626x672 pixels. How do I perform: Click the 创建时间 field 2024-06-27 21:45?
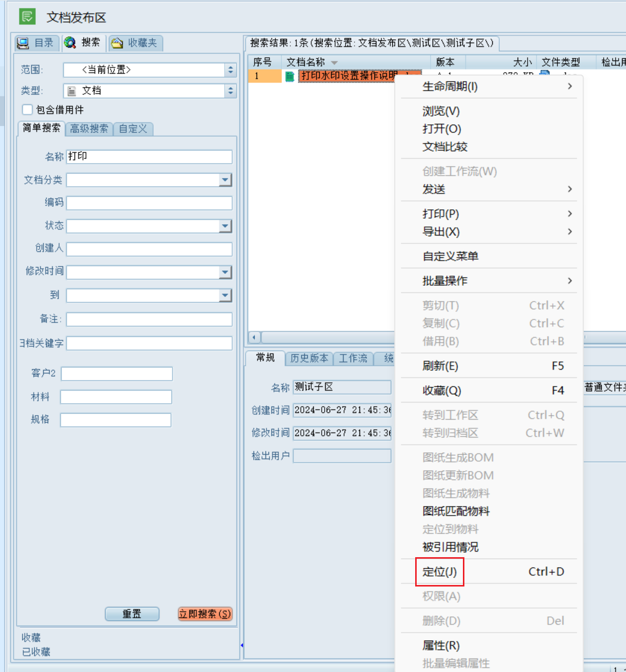[x=342, y=410]
